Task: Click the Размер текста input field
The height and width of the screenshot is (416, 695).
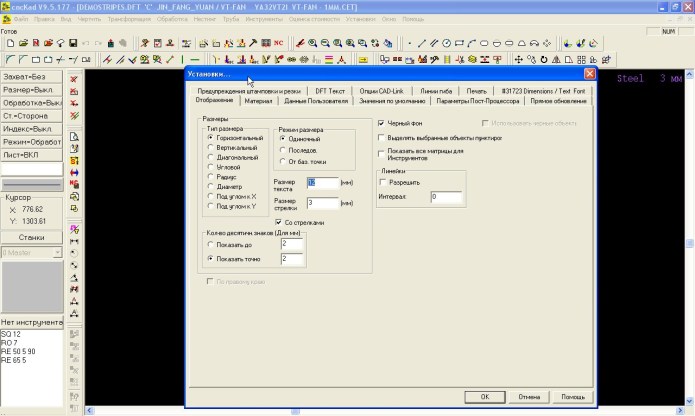Action: coord(323,183)
